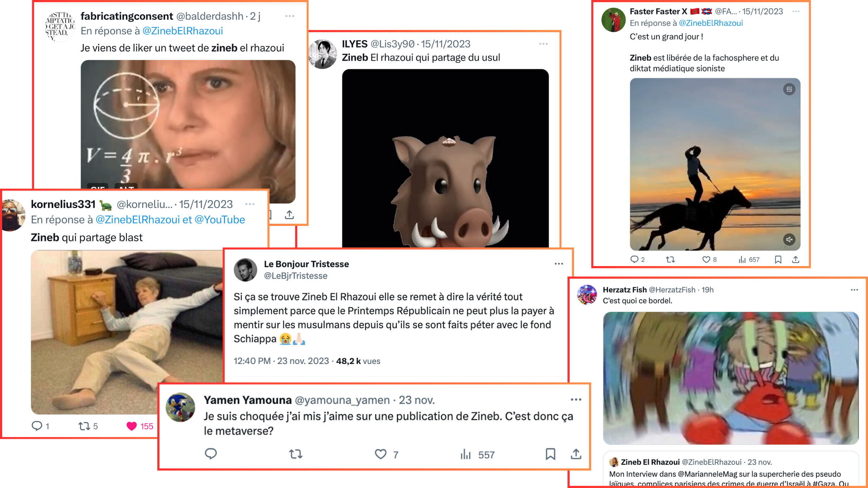868x488 pixels.
Task: Click reply icon on Faster Faster X tweet
Action: (x=634, y=260)
